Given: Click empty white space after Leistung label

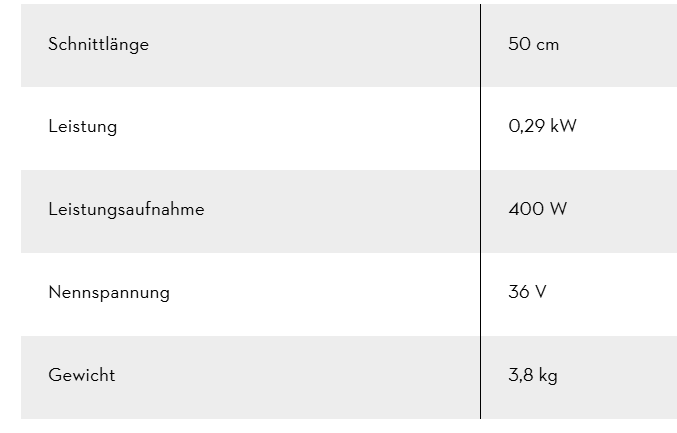Looking at the screenshot, I should (300, 127).
